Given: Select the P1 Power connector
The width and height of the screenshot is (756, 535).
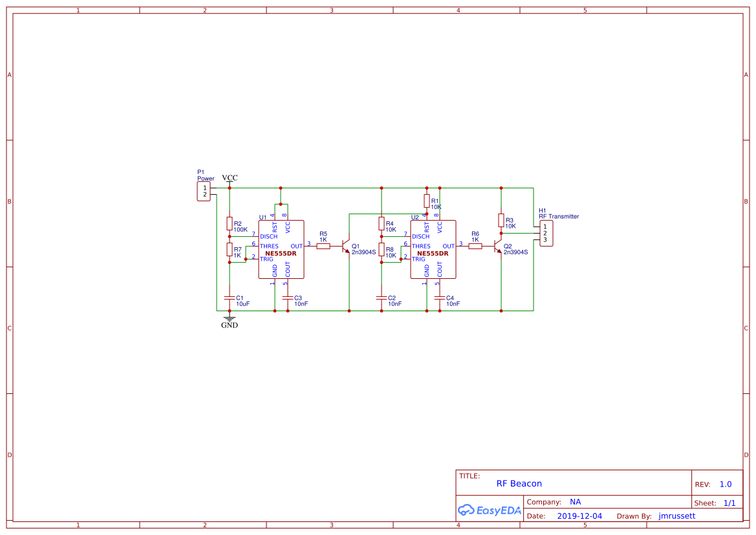Looking at the screenshot, I should pyautogui.click(x=204, y=190).
